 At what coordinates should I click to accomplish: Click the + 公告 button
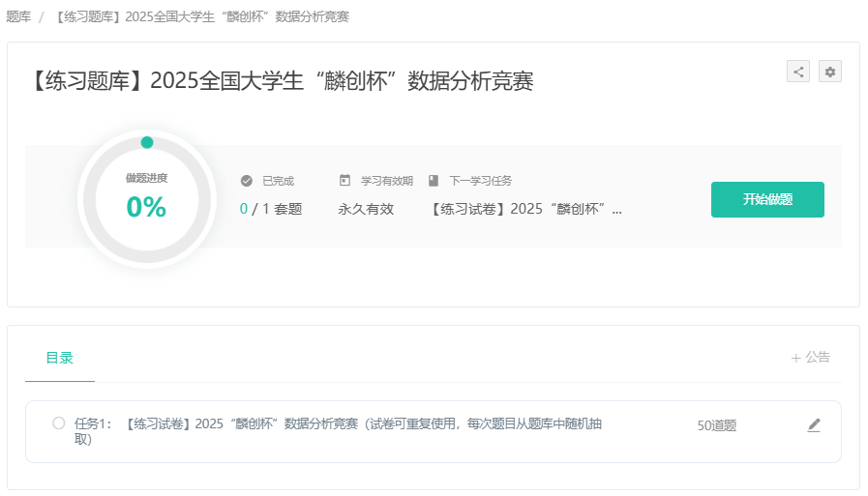[811, 358]
